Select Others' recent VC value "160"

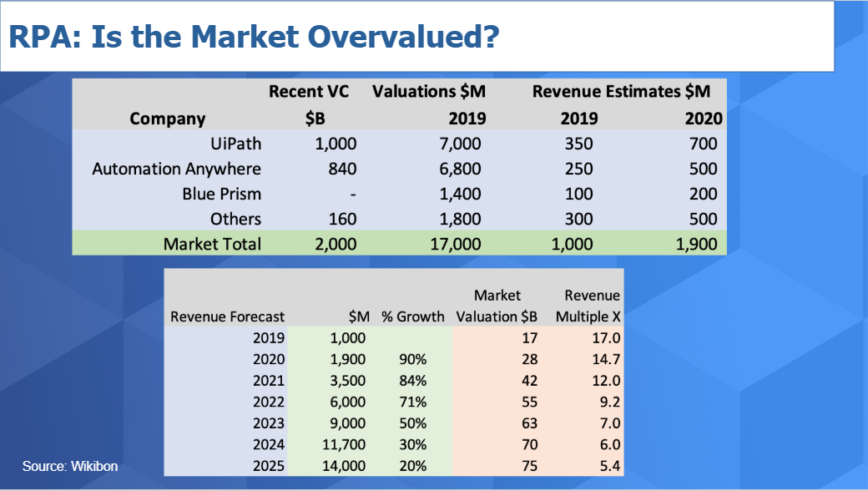tap(342, 220)
